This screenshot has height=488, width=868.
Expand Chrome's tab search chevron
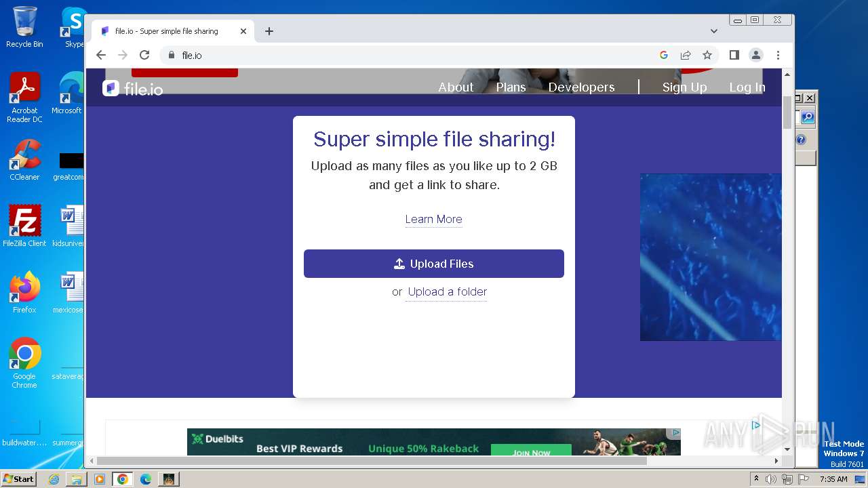click(713, 31)
